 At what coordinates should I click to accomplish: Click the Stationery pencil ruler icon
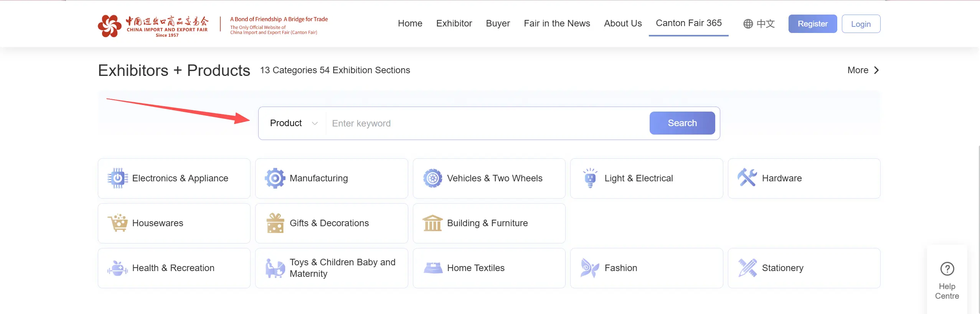coord(747,268)
